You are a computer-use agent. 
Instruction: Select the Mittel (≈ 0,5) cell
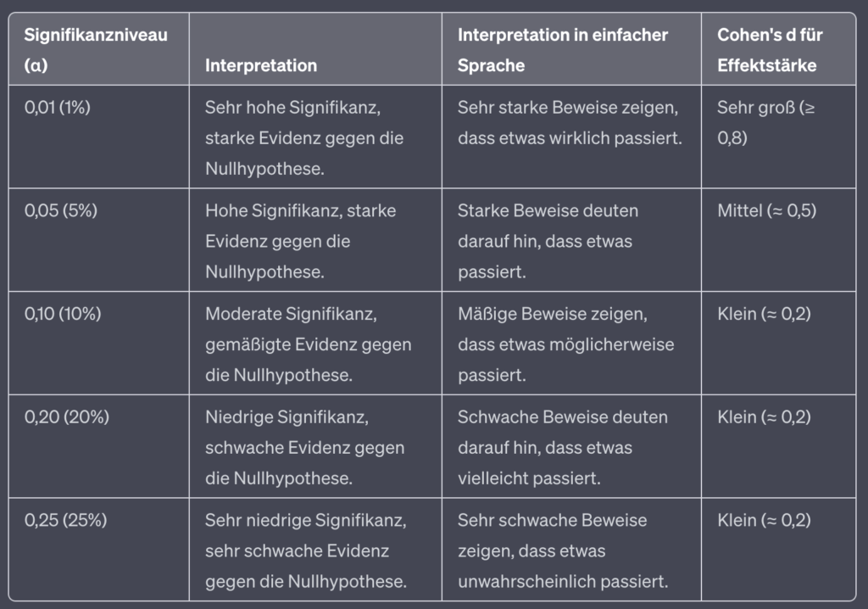pyautogui.click(x=778, y=240)
